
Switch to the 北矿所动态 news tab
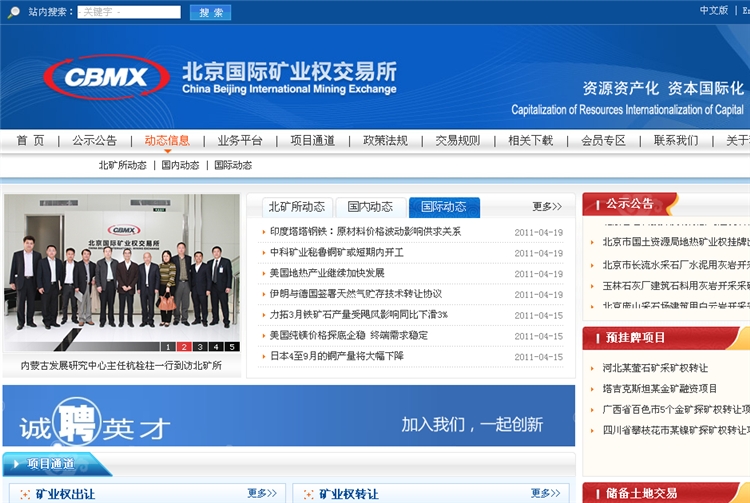297,207
